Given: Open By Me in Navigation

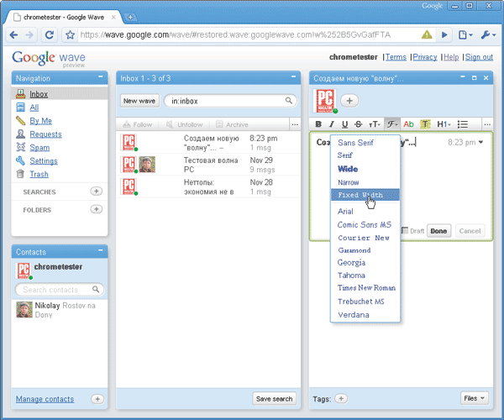Looking at the screenshot, I should (x=41, y=121).
